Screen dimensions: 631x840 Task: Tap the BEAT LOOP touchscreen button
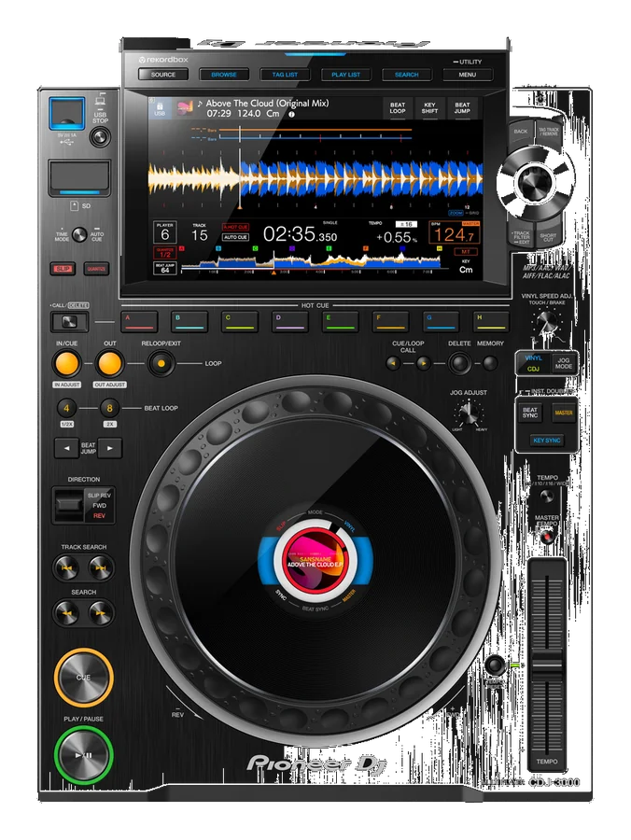398,108
